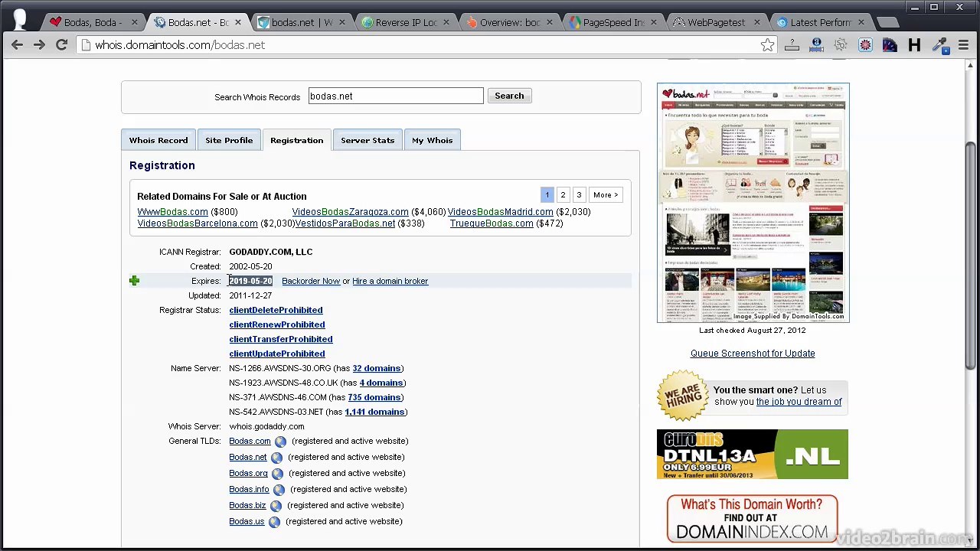Open the Bodas.us TLD link
Image resolution: width=980 pixels, height=551 pixels.
point(247,522)
